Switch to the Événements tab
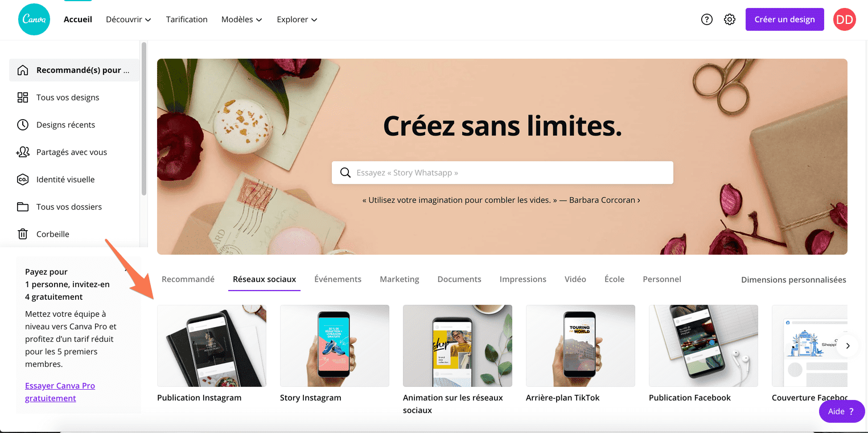The image size is (868, 433). pyautogui.click(x=338, y=279)
